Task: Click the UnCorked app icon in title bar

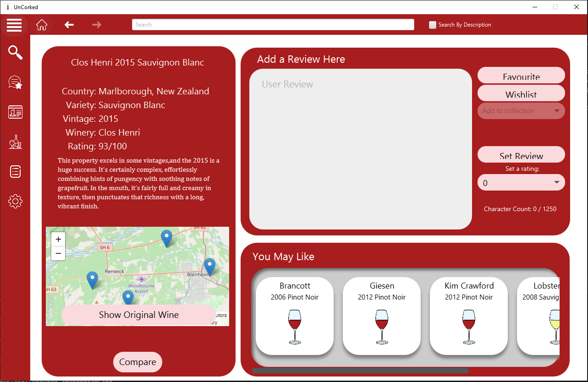Action: (x=7, y=7)
